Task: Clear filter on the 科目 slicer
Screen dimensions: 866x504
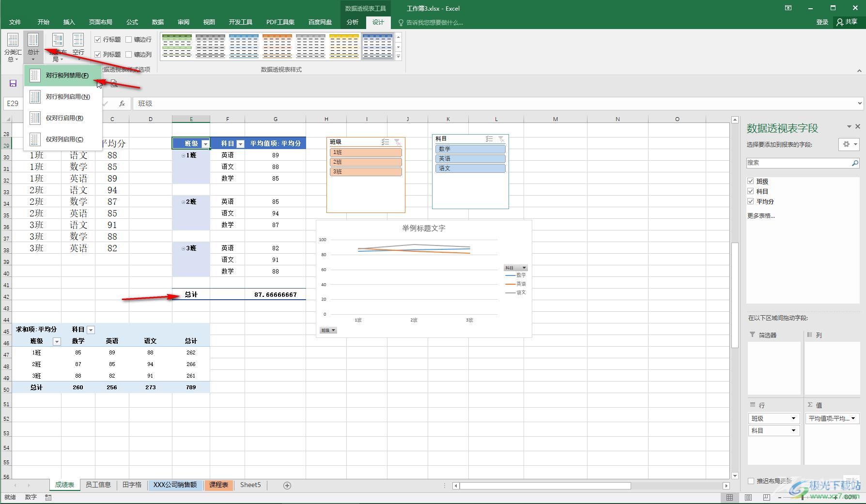Action: (x=501, y=139)
